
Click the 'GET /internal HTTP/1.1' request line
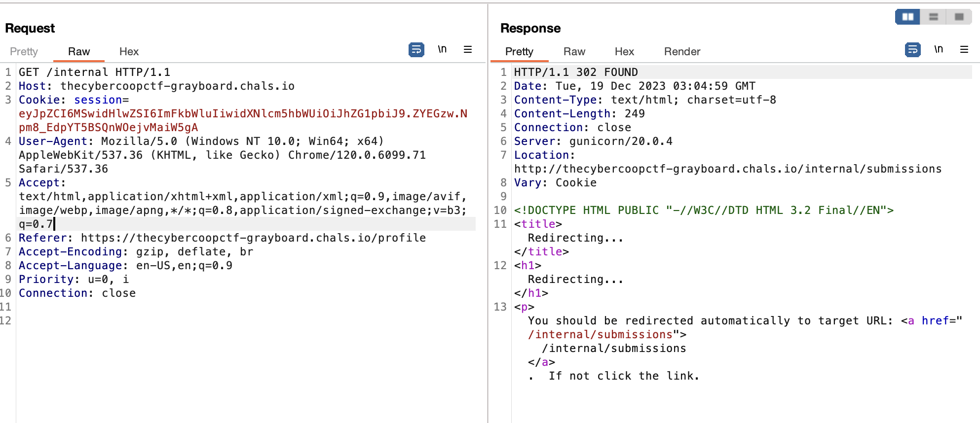click(x=95, y=72)
